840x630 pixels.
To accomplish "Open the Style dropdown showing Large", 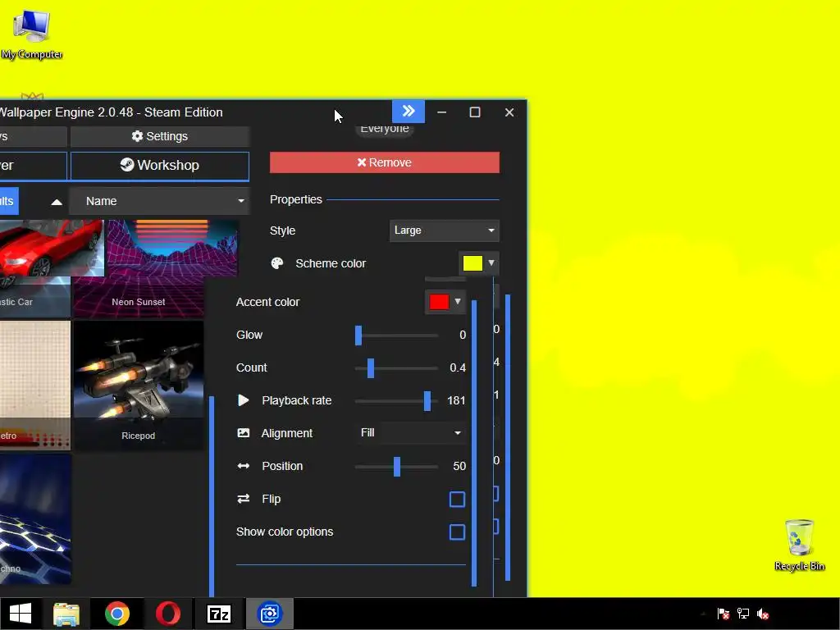I will 444,231.
